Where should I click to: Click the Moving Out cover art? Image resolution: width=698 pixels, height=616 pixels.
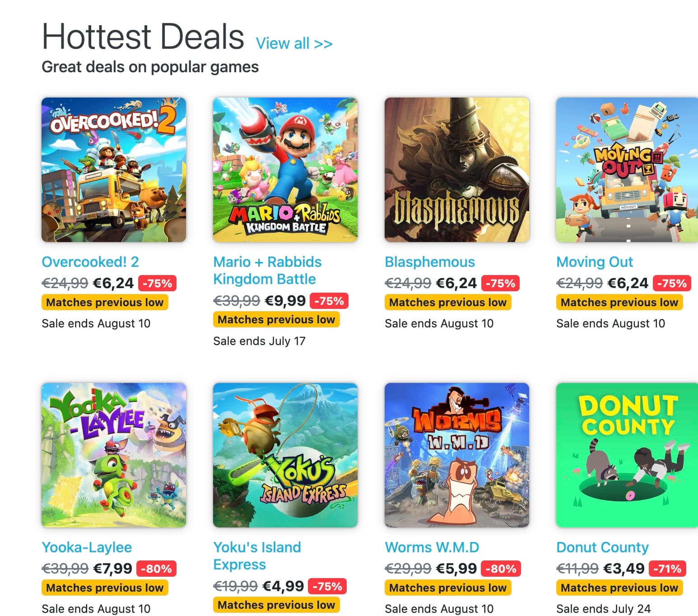(625, 170)
